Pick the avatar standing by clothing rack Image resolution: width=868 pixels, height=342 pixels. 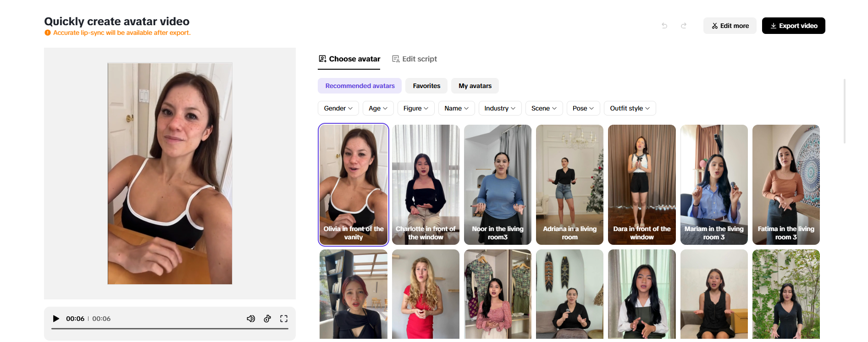(498, 294)
